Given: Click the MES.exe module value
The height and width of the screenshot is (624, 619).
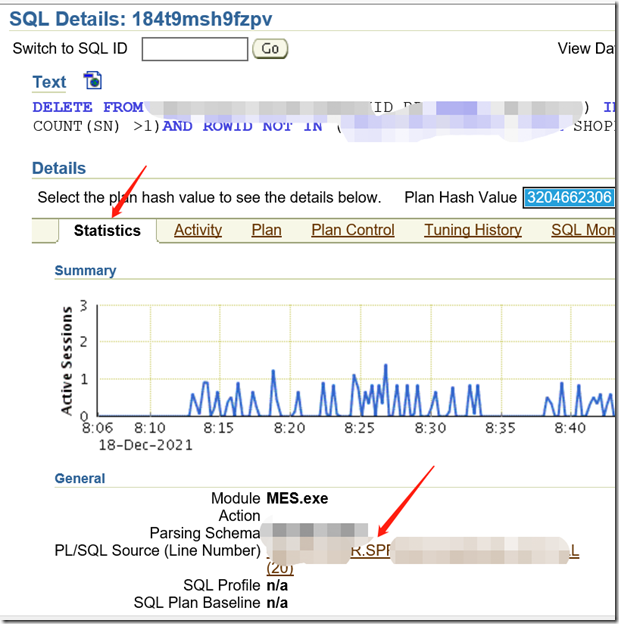Looking at the screenshot, I should click(297, 498).
